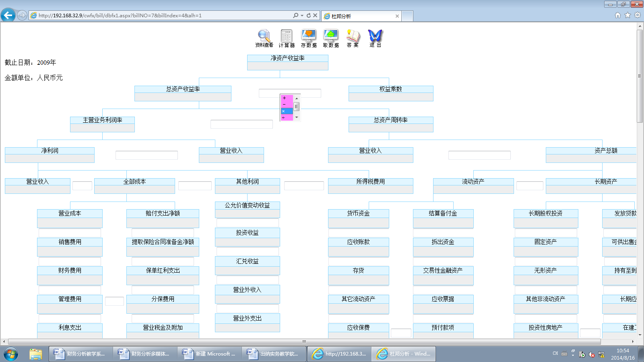
Task: Click the 取数据 load data icon
Action: (x=331, y=38)
